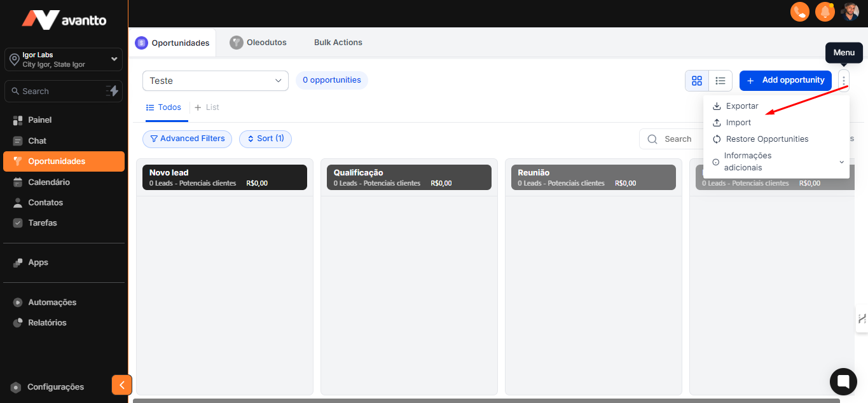Click the three-dot Menu icon

pos(843,81)
